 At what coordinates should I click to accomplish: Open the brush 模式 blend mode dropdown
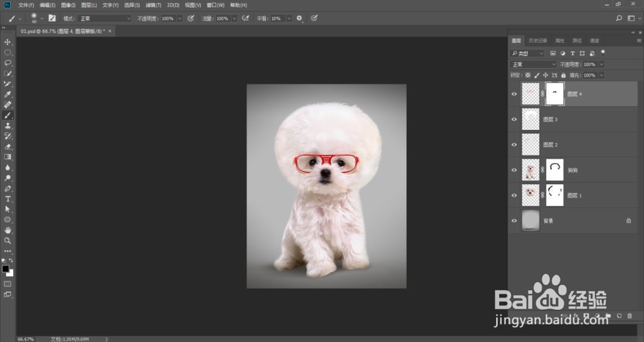pos(105,18)
